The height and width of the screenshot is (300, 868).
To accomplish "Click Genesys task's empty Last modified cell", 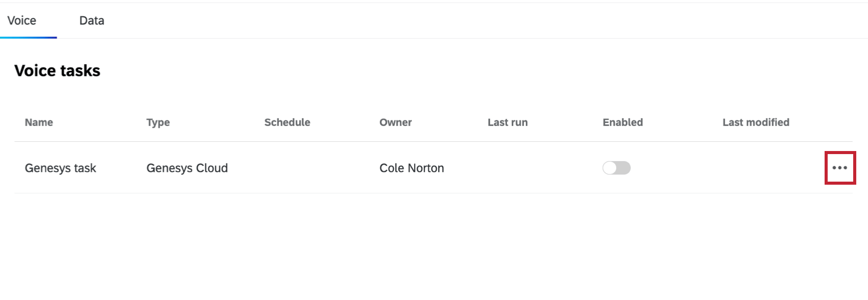I will coord(761,168).
